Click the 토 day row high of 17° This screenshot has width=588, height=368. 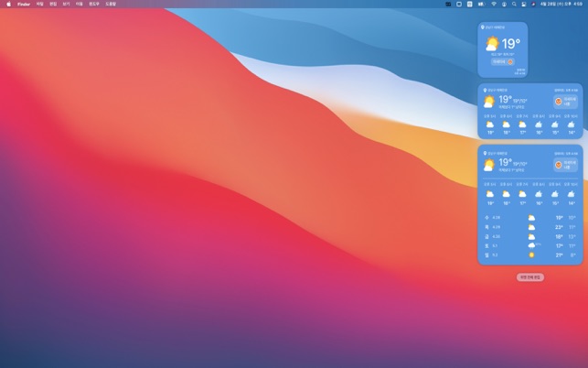coord(559,246)
